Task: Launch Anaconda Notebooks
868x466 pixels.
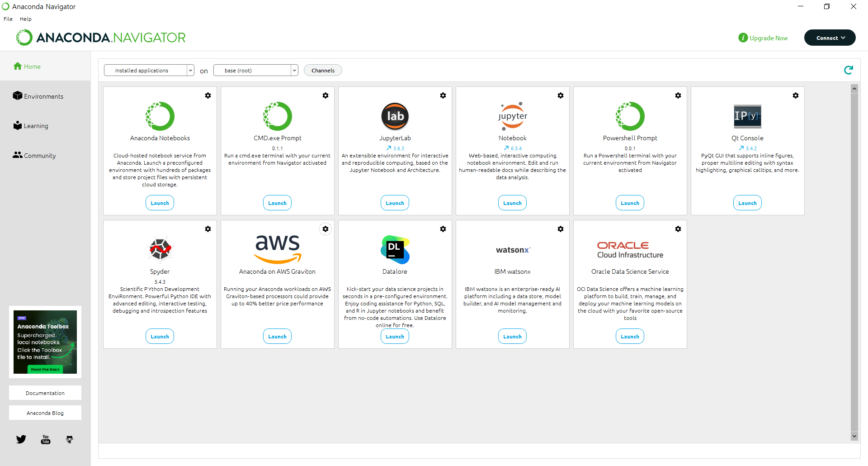Action: 160,203
